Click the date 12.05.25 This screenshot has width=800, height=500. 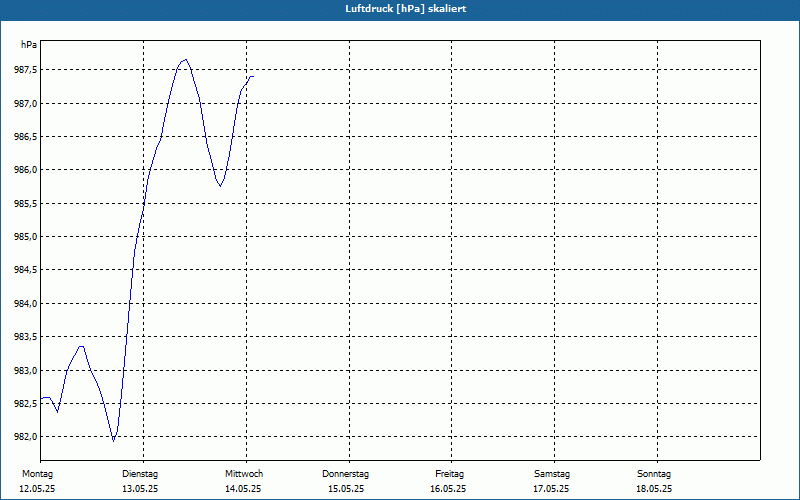[37, 489]
